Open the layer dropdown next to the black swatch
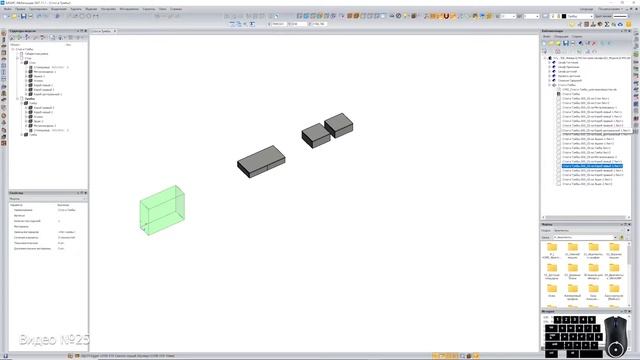This screenshot has height=360, width=640. coord(591,16)
